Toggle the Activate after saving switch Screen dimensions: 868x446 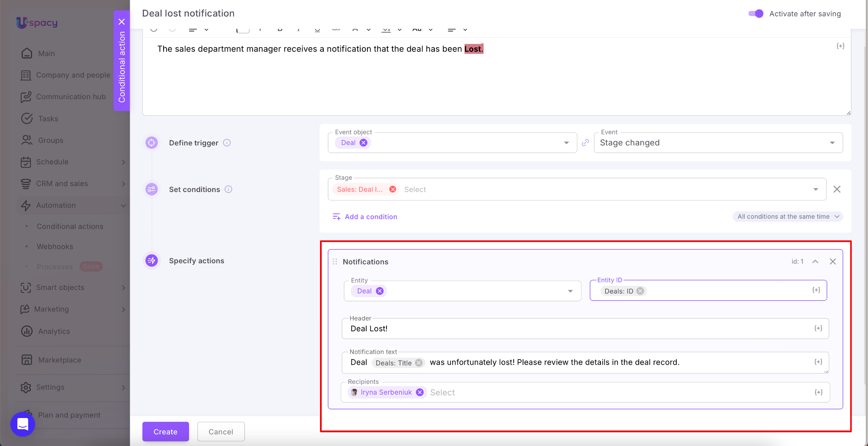click(x=756, y=14)
